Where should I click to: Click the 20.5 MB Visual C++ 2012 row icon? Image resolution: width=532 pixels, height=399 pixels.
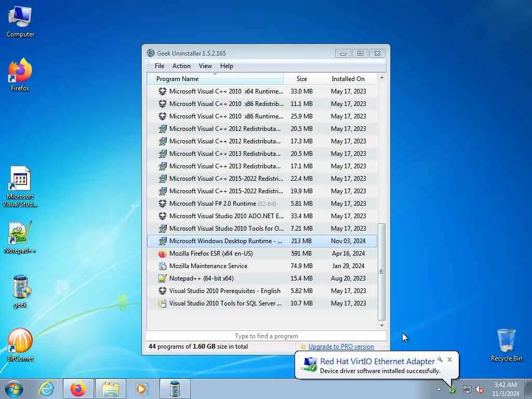tap(163, 129)
